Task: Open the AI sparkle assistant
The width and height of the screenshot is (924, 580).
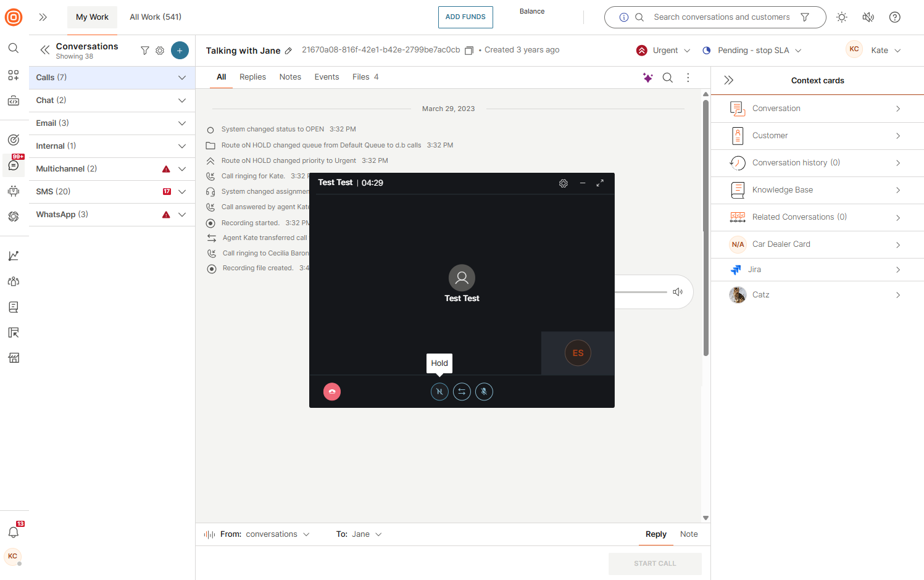Action: (647, 78)
